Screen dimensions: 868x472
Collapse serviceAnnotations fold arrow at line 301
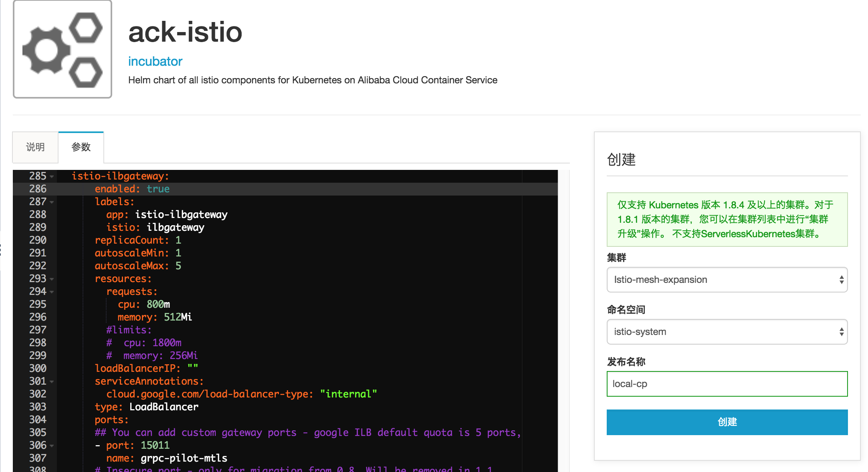tap(52, 381)
